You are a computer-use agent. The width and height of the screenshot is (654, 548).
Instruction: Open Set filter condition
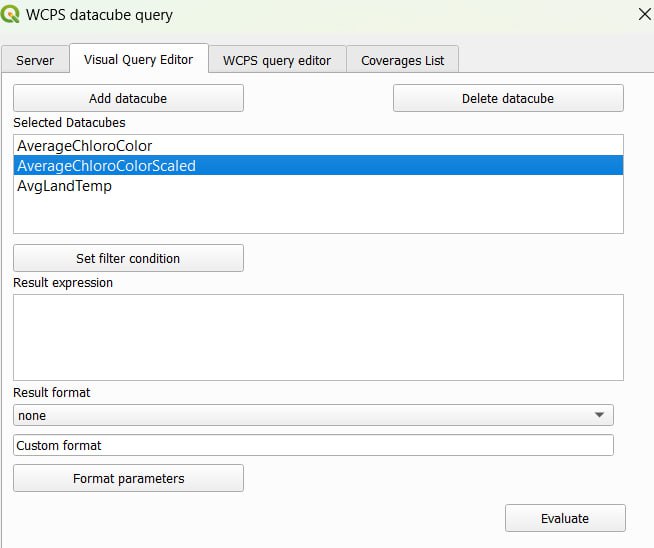(128, 258)
